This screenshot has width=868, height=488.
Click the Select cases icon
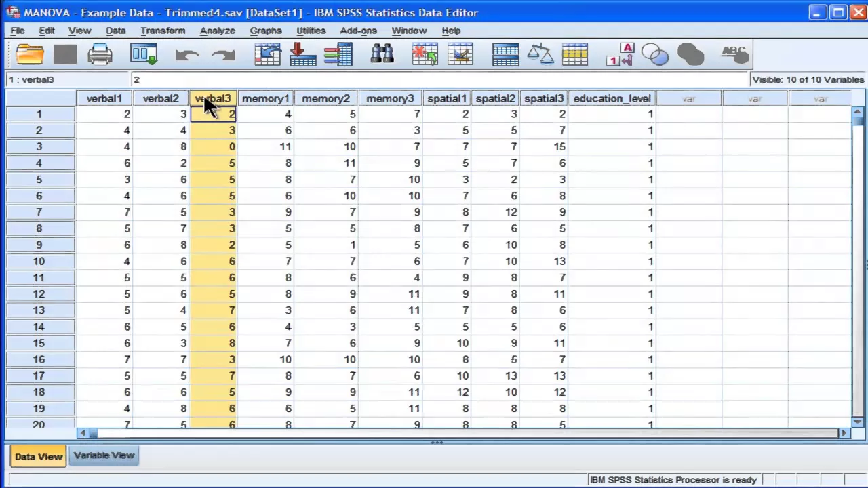575,54
